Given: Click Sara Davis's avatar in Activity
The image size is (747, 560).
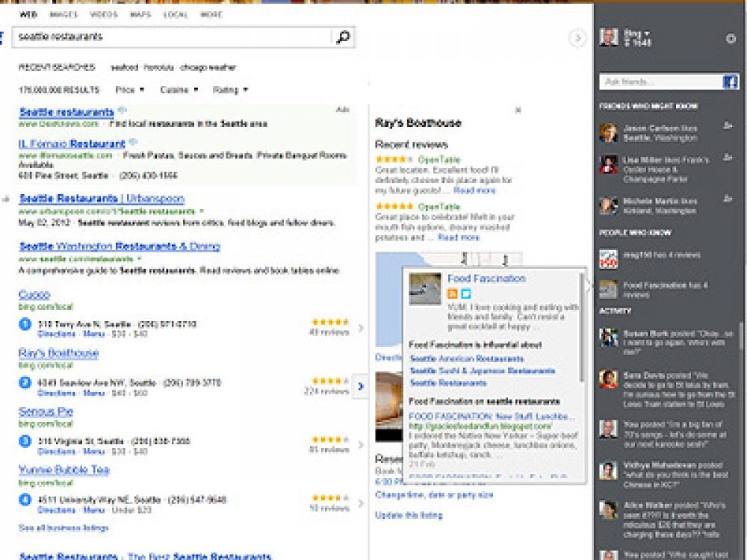Looking at the screenshot, I should tap(608, 379).
